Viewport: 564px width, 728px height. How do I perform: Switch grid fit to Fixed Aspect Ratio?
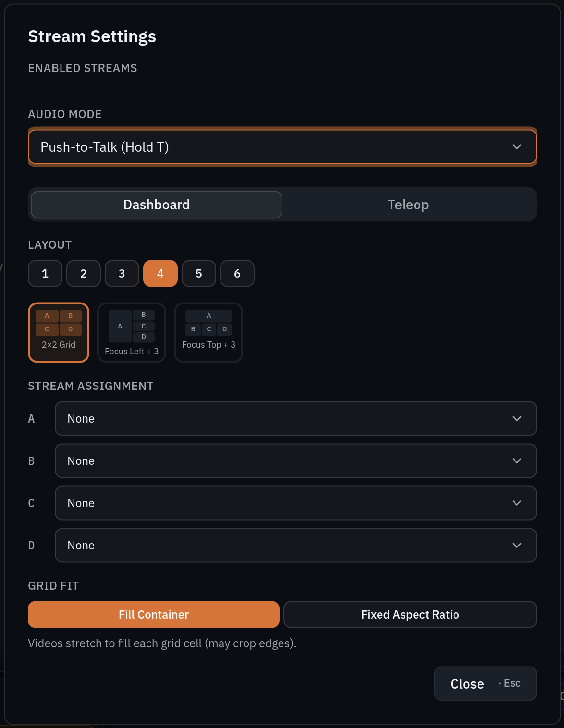[410, 615]
